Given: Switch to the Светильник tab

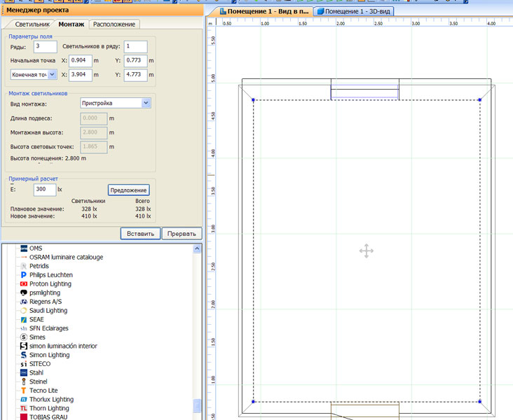Looking at the screenshot, I should point(32,24).
